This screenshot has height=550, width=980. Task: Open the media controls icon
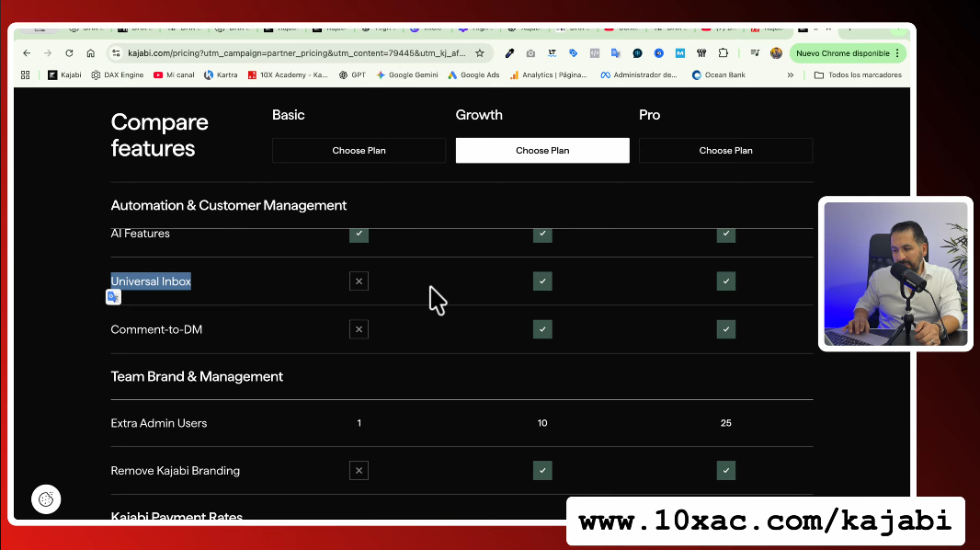coord(755,53)
